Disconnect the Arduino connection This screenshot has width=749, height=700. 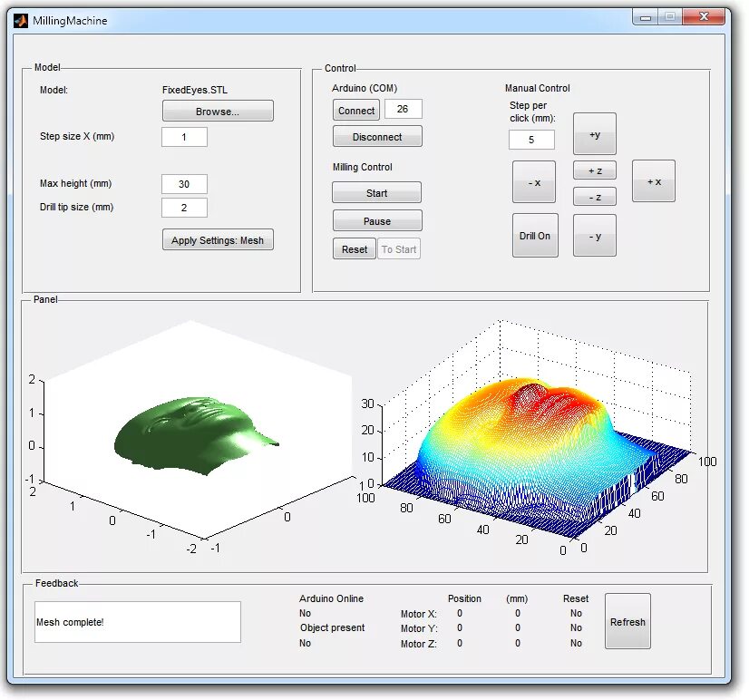tap(376, 136)
